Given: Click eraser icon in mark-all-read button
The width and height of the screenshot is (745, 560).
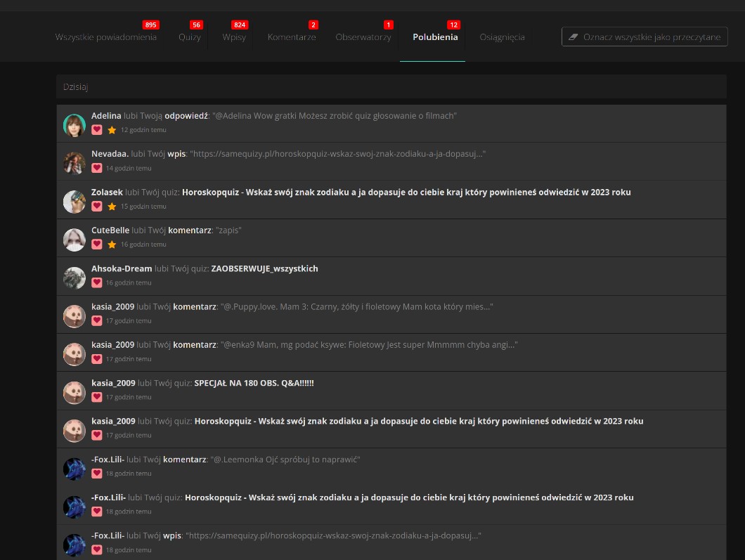Looking at the screenshot, I should 572,37.
